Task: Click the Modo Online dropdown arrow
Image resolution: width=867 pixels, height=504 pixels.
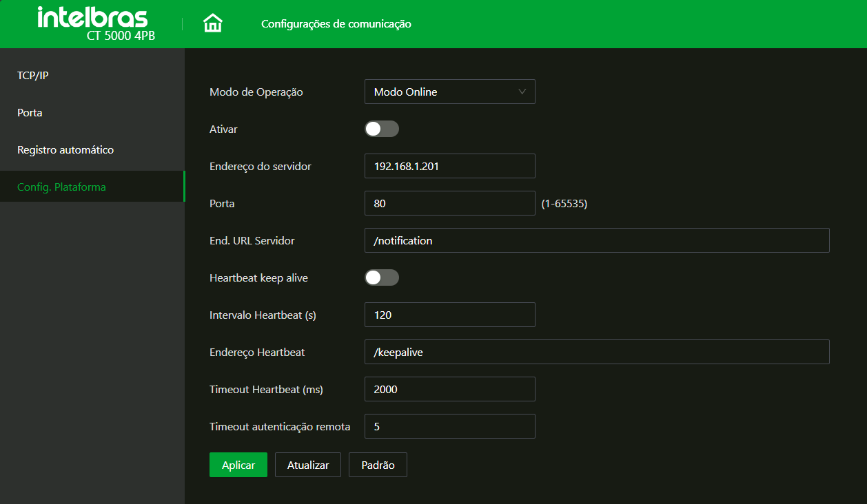Action: (x=522, y=92)
